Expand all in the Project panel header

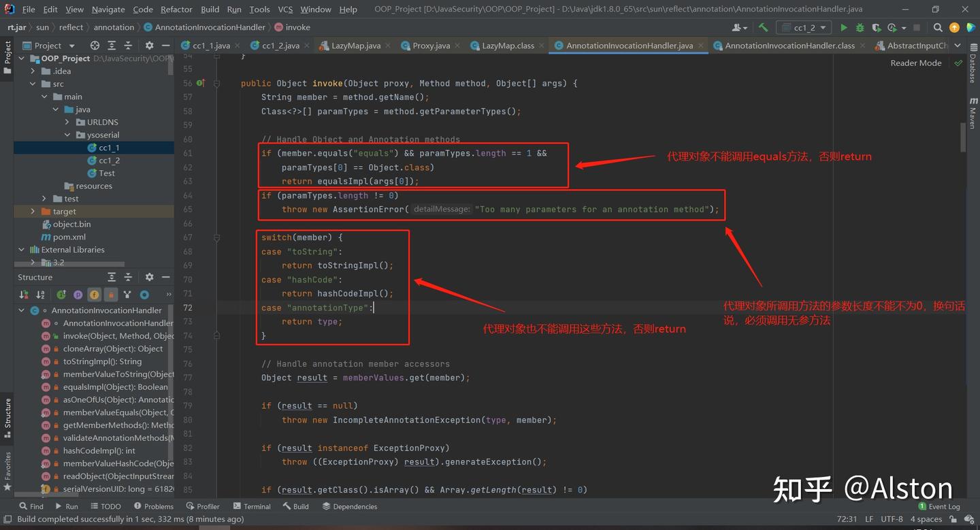[112, 46]
